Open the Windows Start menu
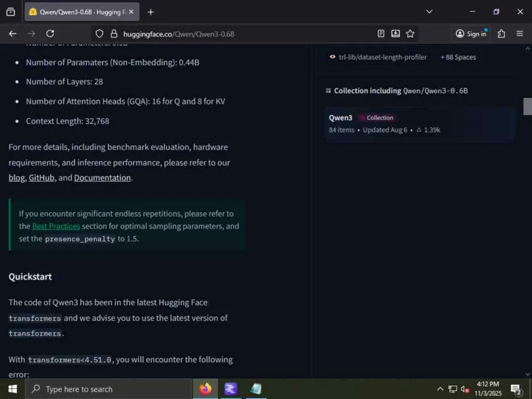 12,389
